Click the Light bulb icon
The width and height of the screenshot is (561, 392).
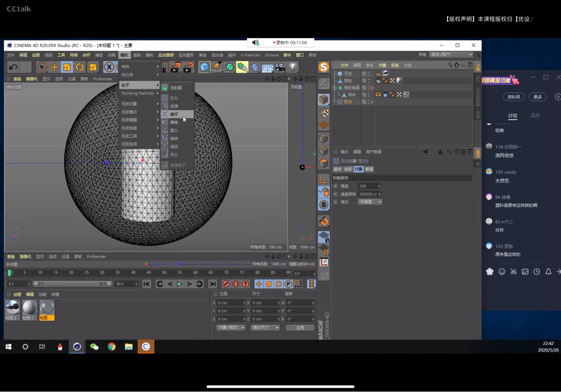pyautogui.click(x=293, y=67)
